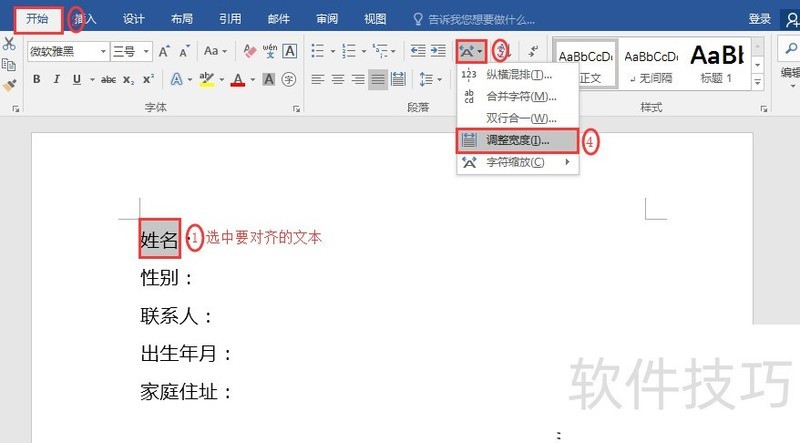Open the Asian Layout button

click(x=471, y=52)
